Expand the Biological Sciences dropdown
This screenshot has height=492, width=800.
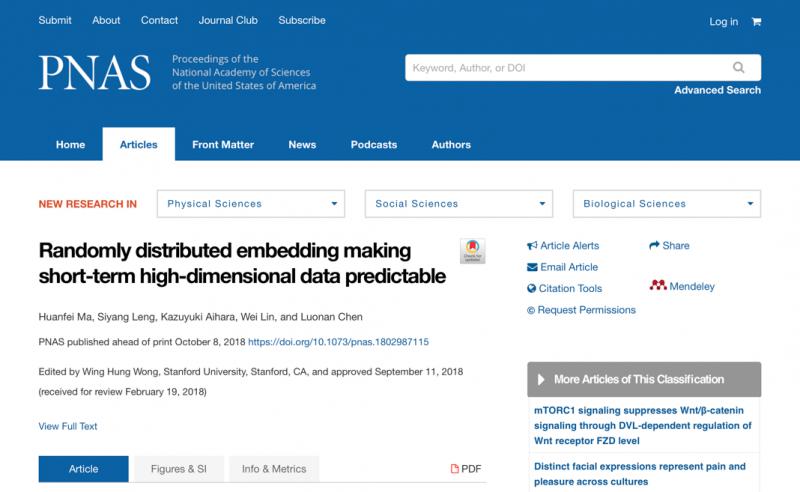pyautogui.click(x=666, y=204)
